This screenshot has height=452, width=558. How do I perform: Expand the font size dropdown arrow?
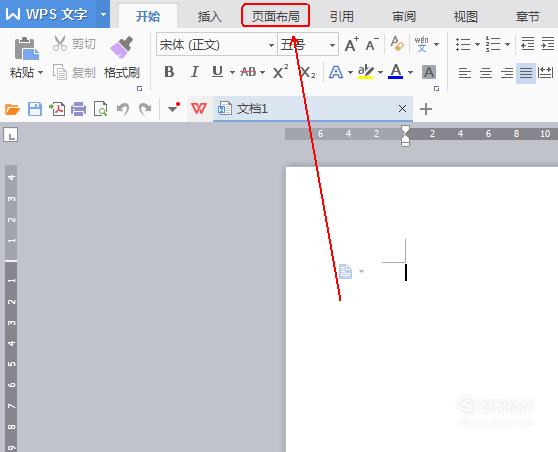tap(332, 45)
